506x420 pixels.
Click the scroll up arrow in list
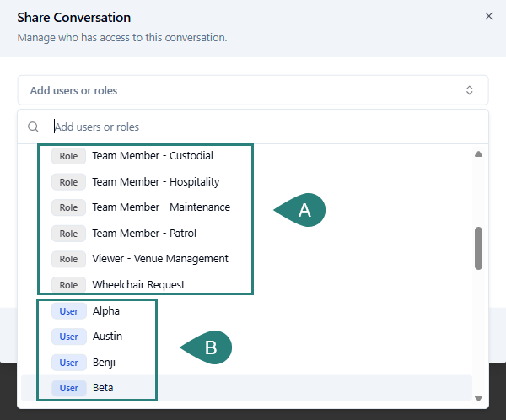(478, 154)
